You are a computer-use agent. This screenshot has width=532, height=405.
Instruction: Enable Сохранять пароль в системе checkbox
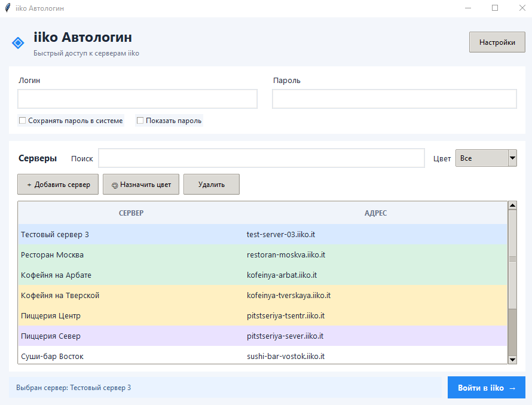(x=22, y=121)
